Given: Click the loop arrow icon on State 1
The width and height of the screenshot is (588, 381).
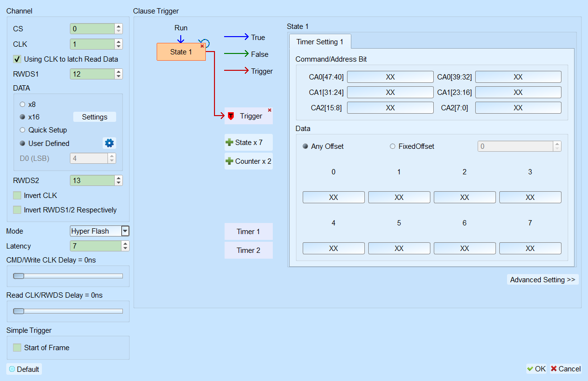Looking at the screenshot, I should click(205, 42).
